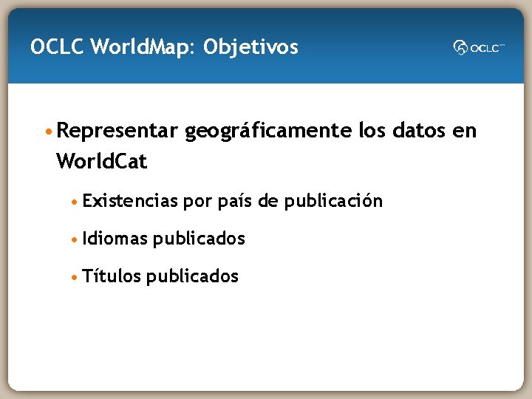Click the 'Idiomas publicados' bullet text
The image size is (532, 399).
click(x=163, y=239)
